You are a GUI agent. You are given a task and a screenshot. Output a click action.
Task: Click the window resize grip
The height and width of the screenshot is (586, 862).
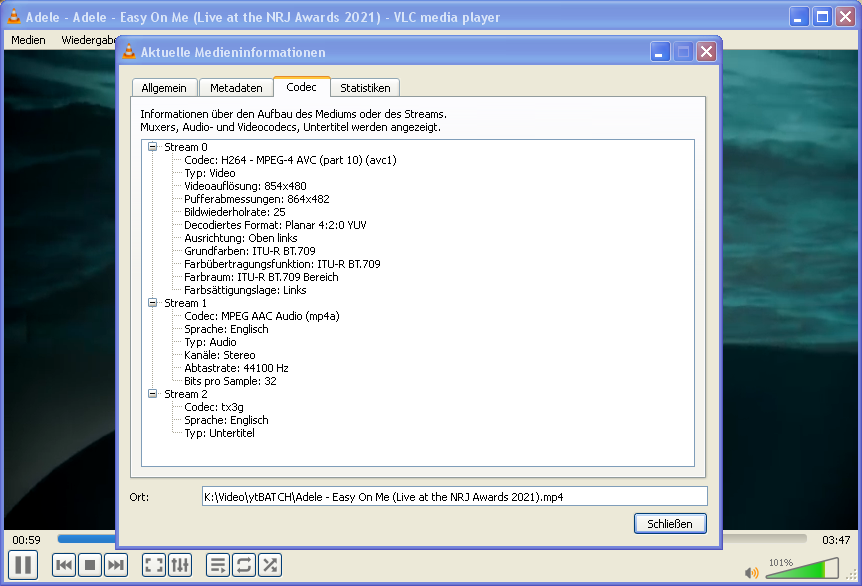tap(853, 575)
